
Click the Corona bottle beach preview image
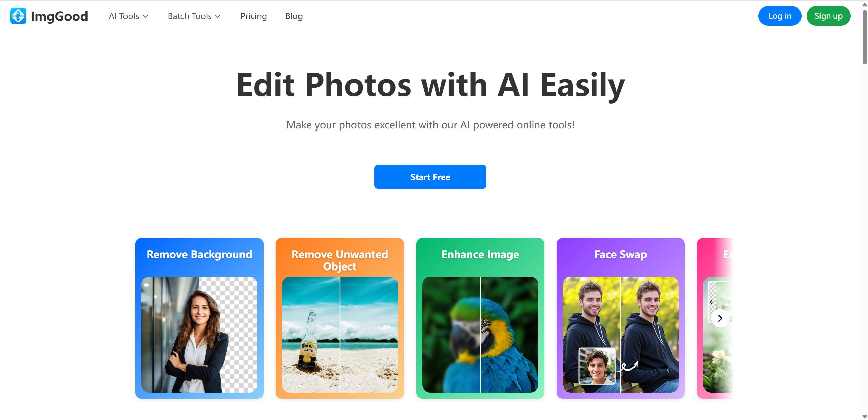click(340, 335)
